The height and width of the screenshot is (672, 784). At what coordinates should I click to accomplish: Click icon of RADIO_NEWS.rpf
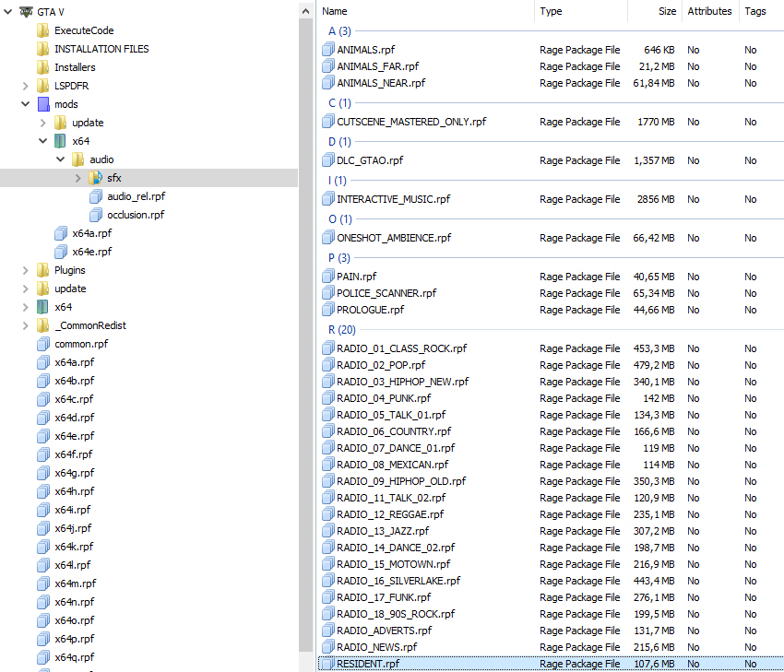pos(328,647)
